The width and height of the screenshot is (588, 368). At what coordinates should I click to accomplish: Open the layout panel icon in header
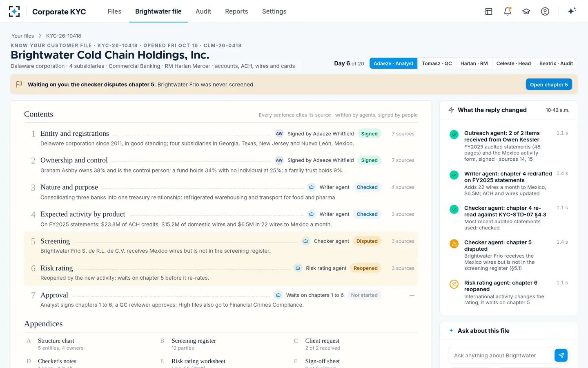(x=489, y=11)
